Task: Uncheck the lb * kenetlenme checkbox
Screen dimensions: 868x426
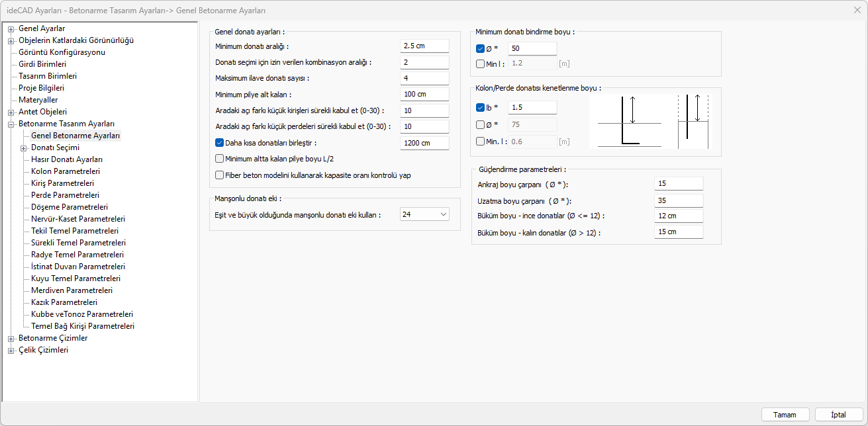Action: (481, 107)
